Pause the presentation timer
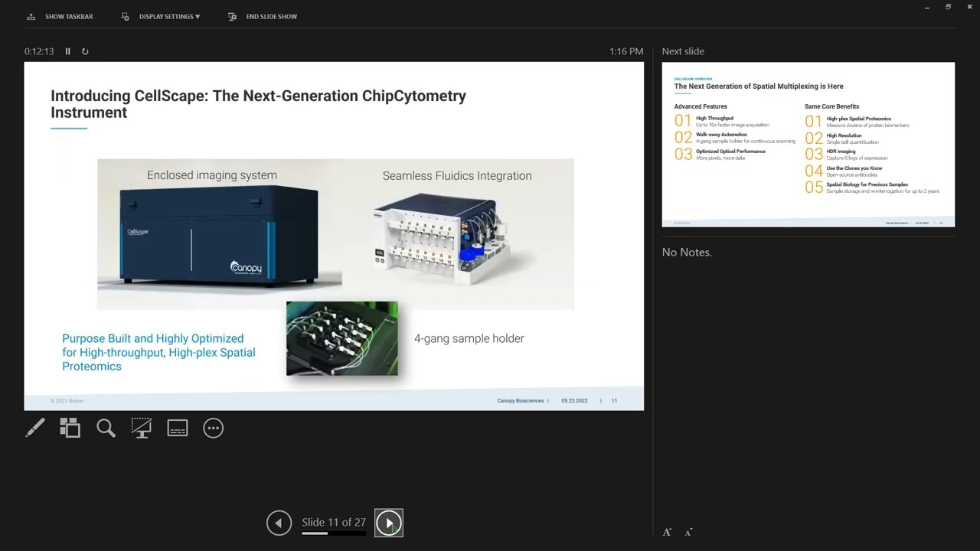The image size is (980, 551). coord(67,51)
